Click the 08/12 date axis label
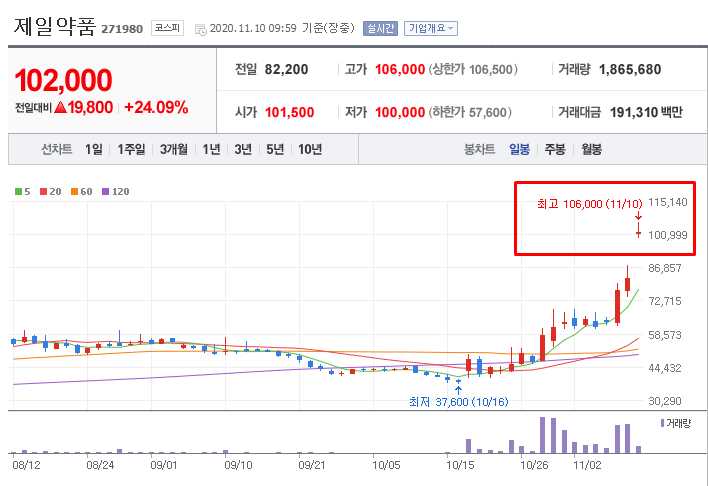This screenshot has width=708, height=486. point(26,465)
